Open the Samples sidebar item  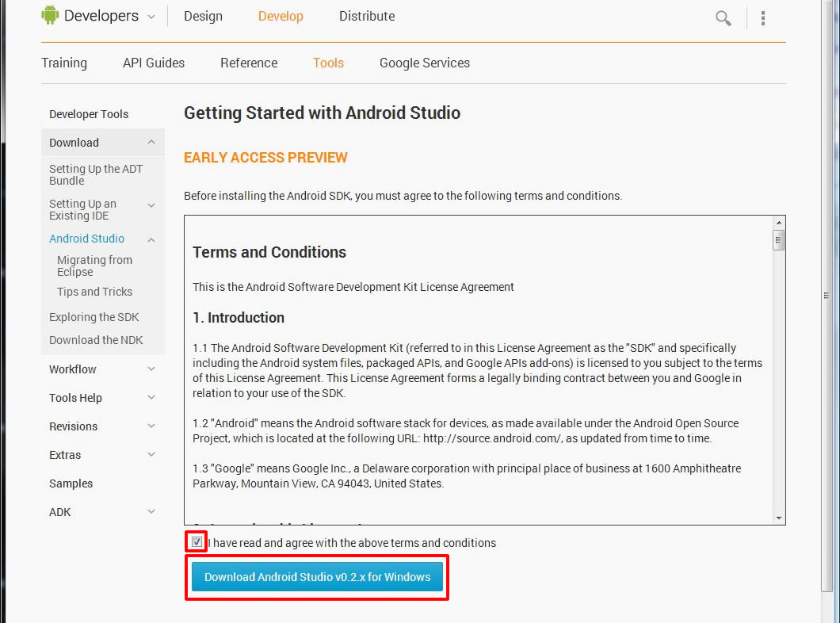pyautogui.click(x=71, y=483)
